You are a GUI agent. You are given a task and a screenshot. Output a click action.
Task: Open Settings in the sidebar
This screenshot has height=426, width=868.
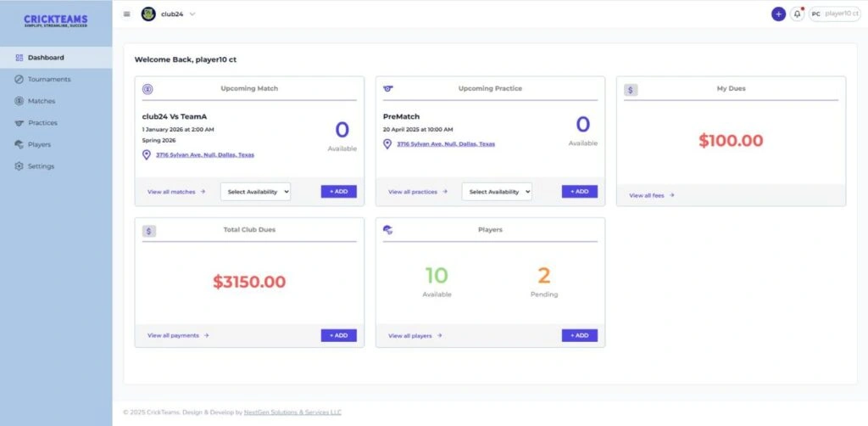click(x=40, y=166)
